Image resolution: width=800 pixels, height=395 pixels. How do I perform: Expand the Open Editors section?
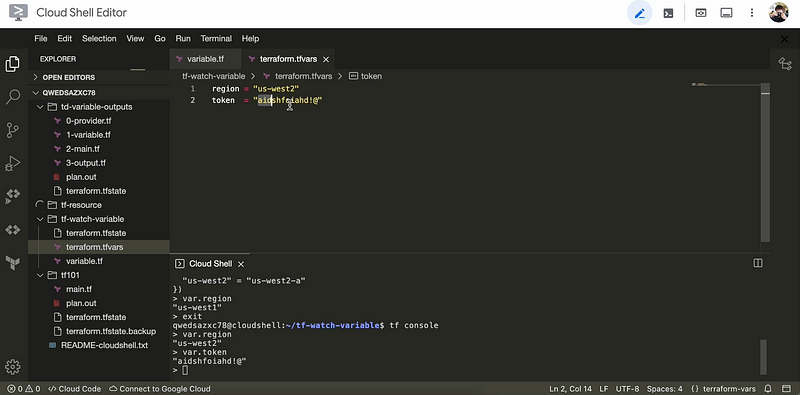(x=98, y=78)
